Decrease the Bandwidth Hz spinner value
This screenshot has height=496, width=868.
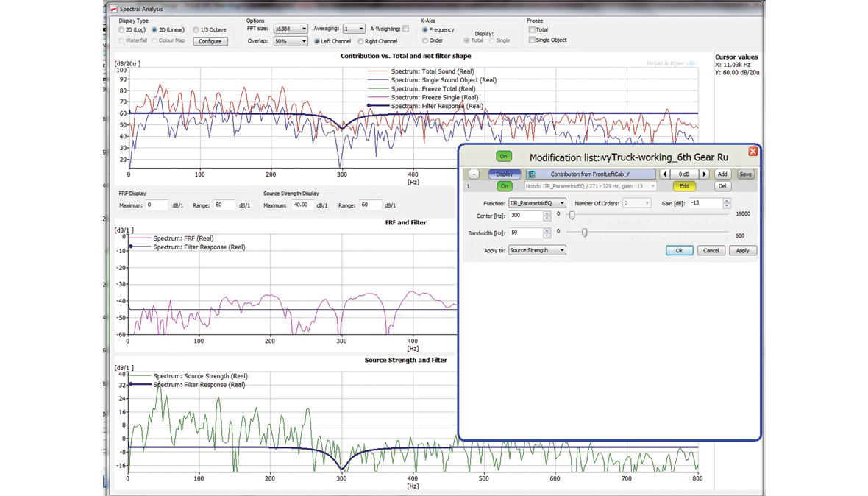coord(547,235)
